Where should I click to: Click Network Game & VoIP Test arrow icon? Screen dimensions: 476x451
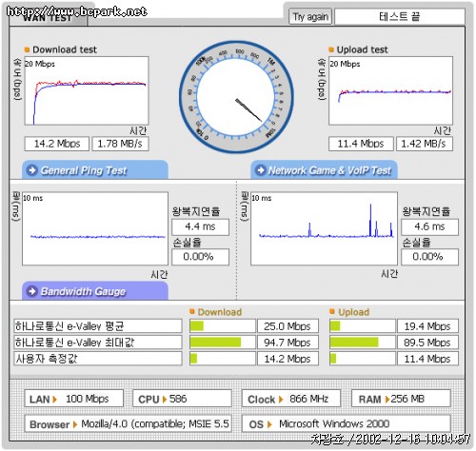tap(261, 170)
